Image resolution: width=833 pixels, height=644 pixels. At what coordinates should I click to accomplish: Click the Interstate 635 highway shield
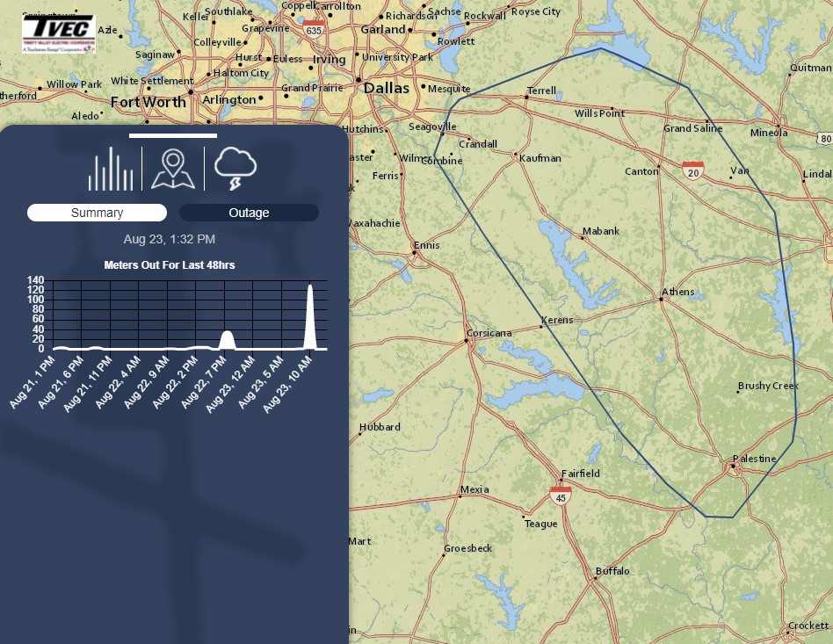313,27
